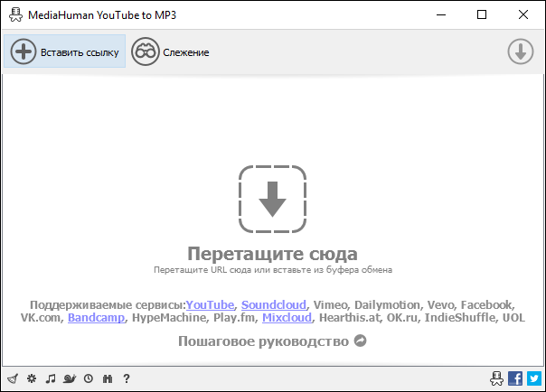Image resolution: width=546 pixels, height=392 pixels.
Task: Toggle the snail speed-limit icon
Action: 70,378
